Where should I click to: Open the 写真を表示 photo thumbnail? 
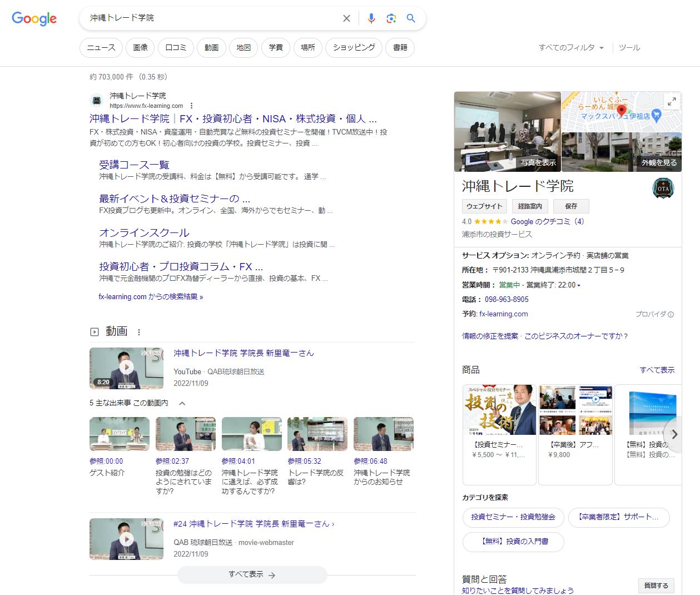click(508, 132)
